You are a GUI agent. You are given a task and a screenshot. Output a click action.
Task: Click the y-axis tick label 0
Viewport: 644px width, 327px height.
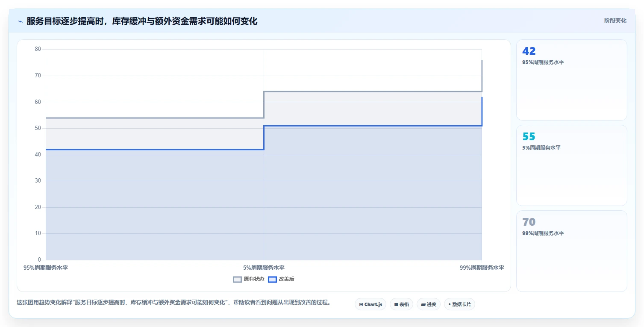[39, 259]
